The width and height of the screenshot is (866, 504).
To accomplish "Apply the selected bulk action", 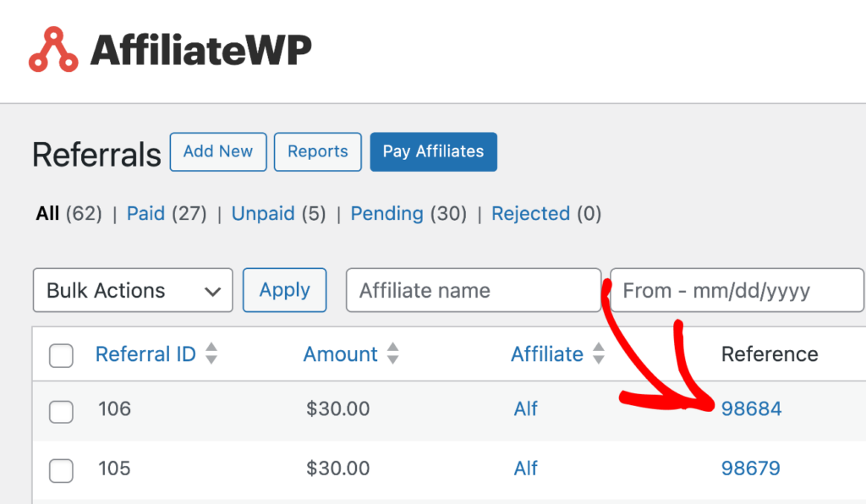I will tap(284, 290).
